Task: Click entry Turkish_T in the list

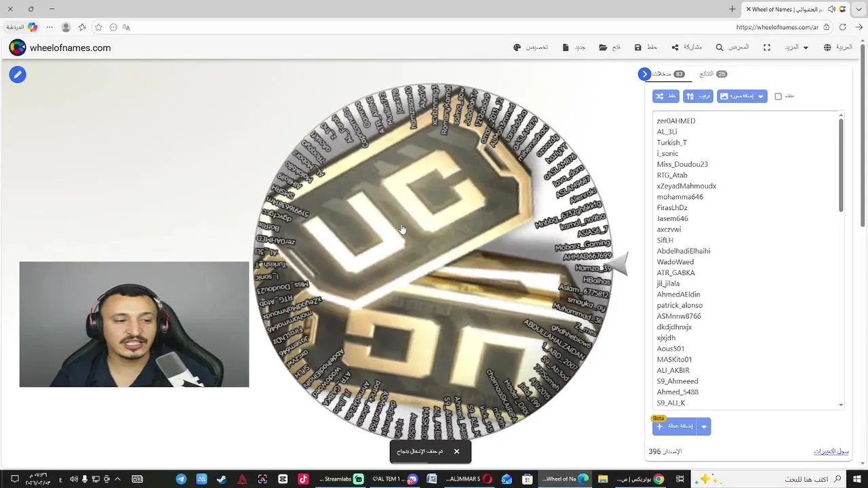Action: tap(671, 142)
